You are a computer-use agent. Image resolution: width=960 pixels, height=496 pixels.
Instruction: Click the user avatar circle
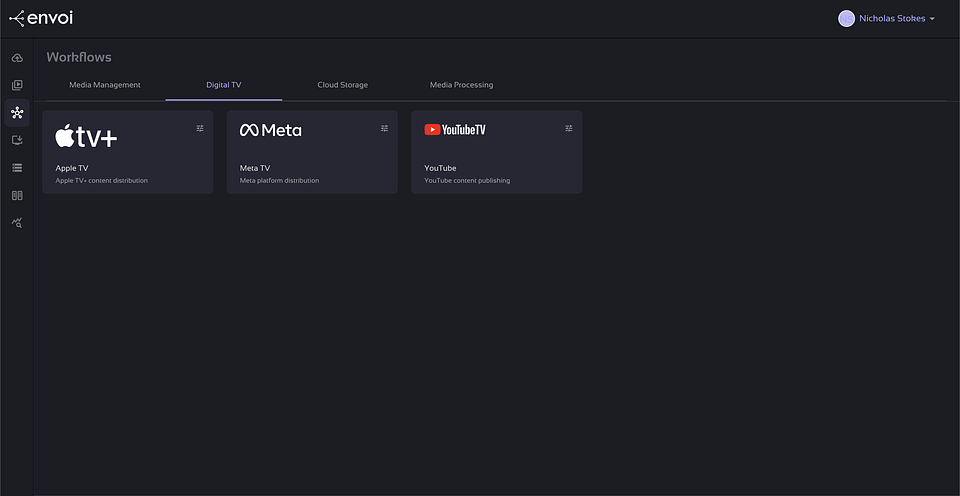pyautogui.click(x=846, y=18)
